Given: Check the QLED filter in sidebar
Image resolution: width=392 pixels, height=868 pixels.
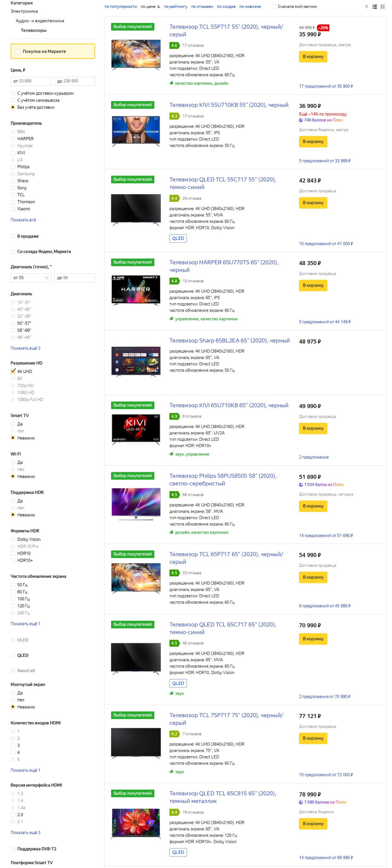Looking at the screenshot, I should coord(13,655).
